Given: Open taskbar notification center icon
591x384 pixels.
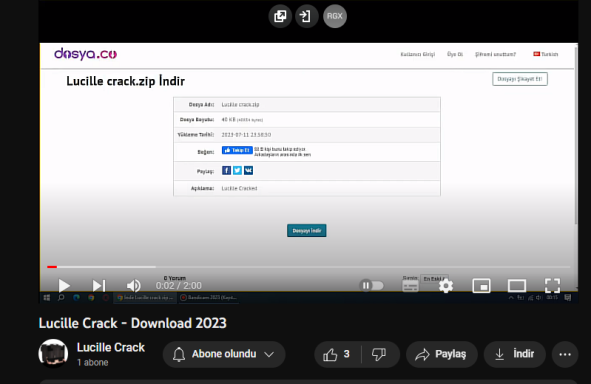Looking at the screenshot, I should point(568,298).
